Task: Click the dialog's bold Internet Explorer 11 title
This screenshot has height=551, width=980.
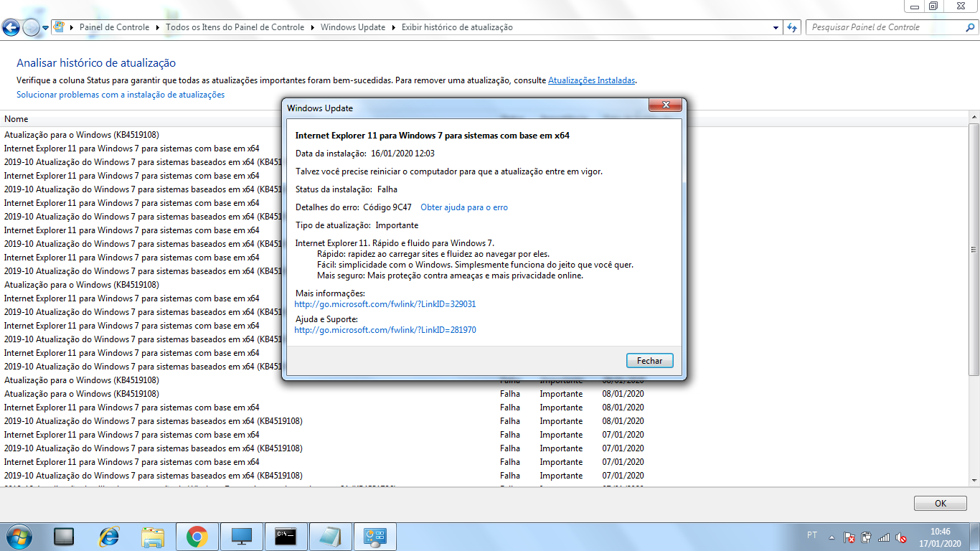Action: pyautogui.click(x=433, y=135)
